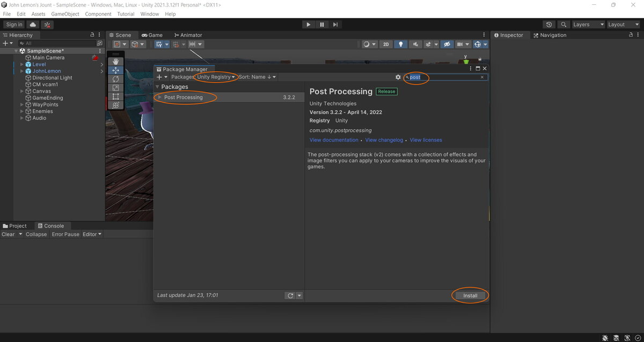Lock the Hierarchy panel

click(x=93, y=35)
